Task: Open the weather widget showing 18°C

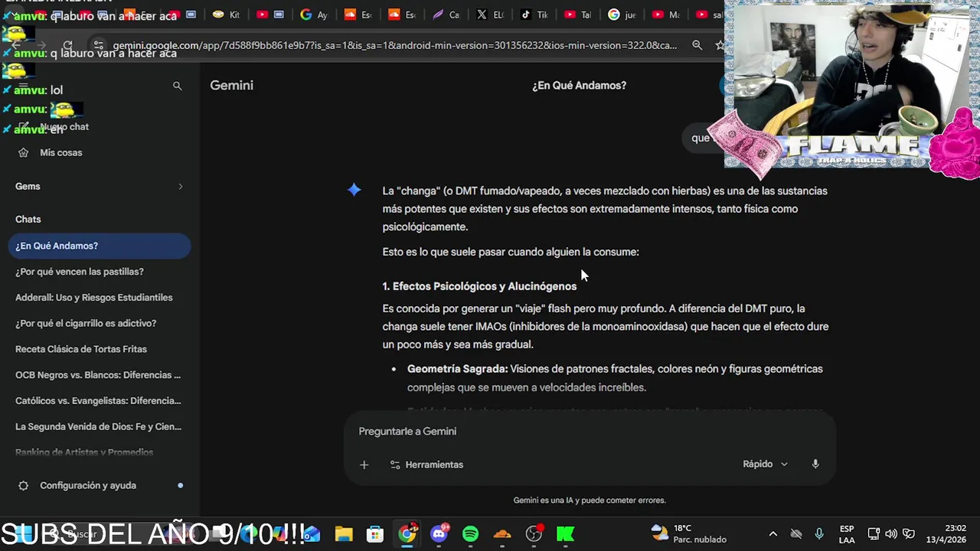Action: coord(688,534)
